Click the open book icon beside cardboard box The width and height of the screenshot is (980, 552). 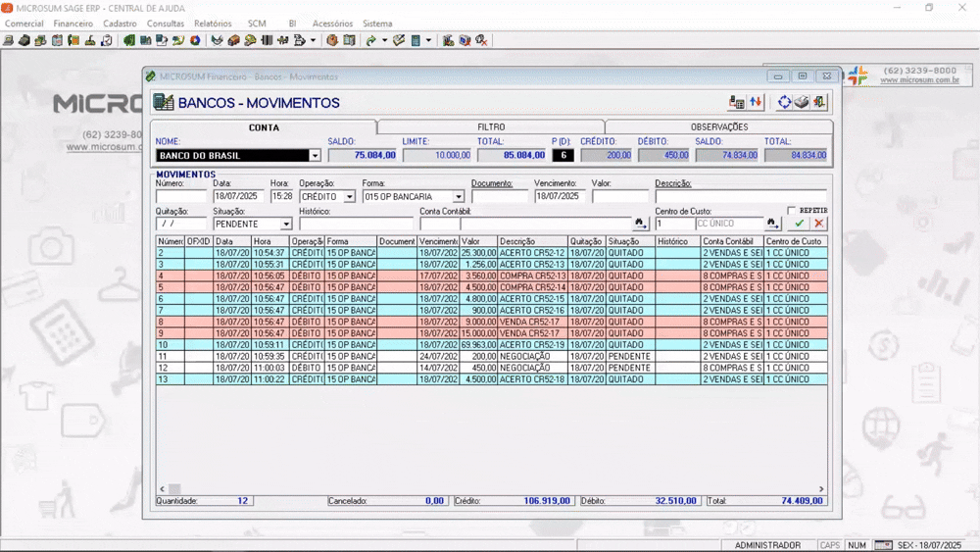click(349, 40)
